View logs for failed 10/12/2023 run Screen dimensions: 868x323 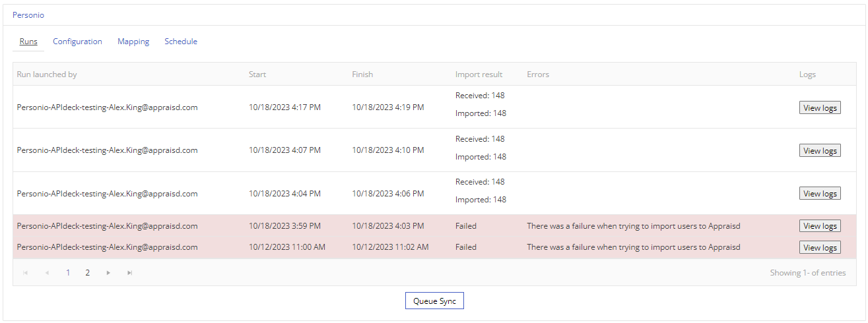(x=820, y=248)
